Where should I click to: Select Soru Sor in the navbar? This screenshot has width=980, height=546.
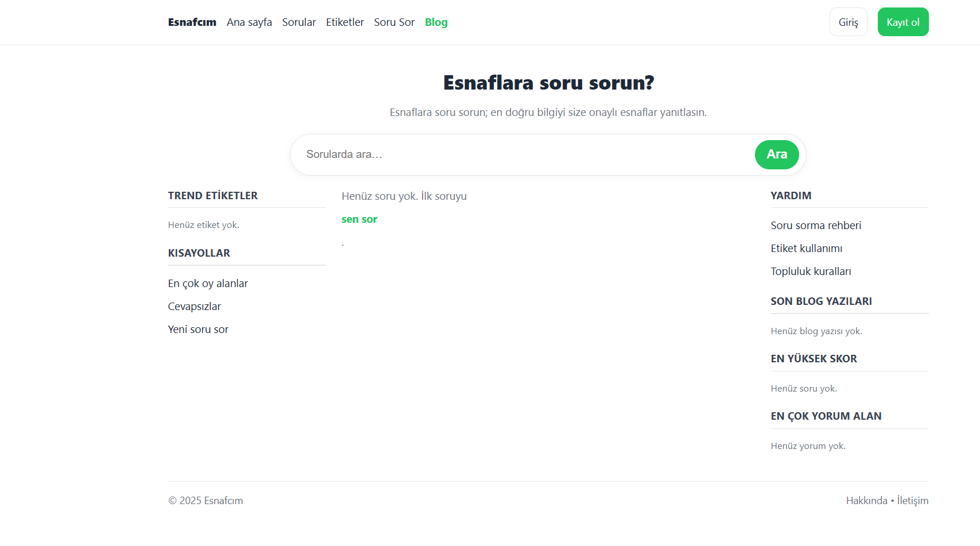point(394,22)
